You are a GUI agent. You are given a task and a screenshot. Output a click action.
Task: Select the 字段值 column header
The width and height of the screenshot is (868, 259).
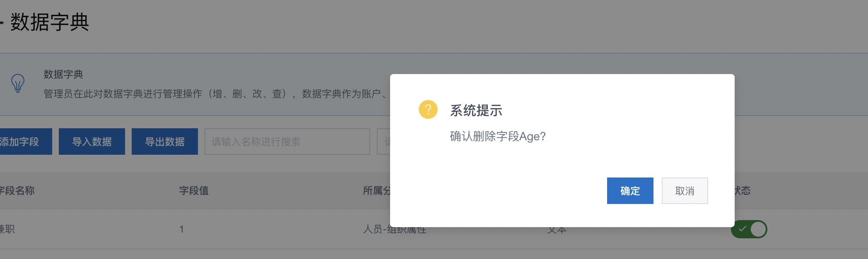click(x=194, y=191)
